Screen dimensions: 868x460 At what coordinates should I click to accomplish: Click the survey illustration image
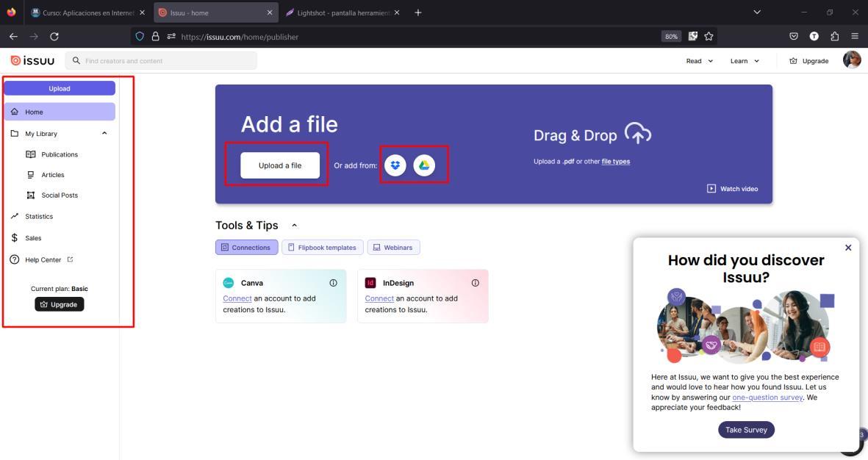coord(746,326)
